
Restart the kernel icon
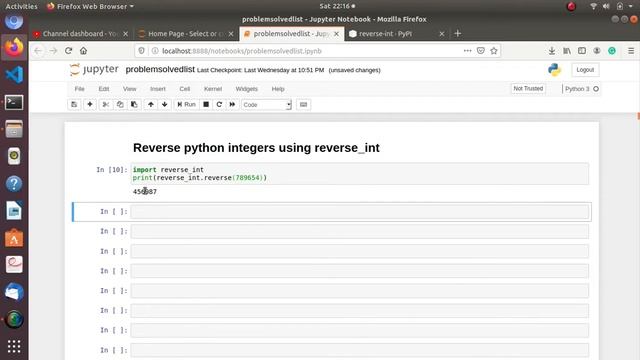(219, 104)
